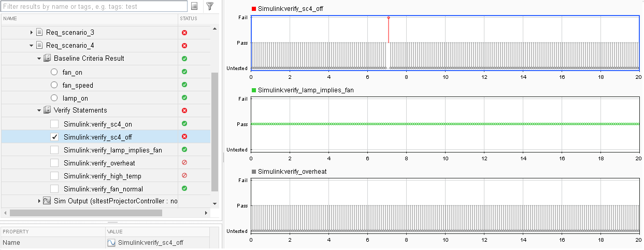
Task: Select the fan_speed radio button
Action: coord(54,85)
